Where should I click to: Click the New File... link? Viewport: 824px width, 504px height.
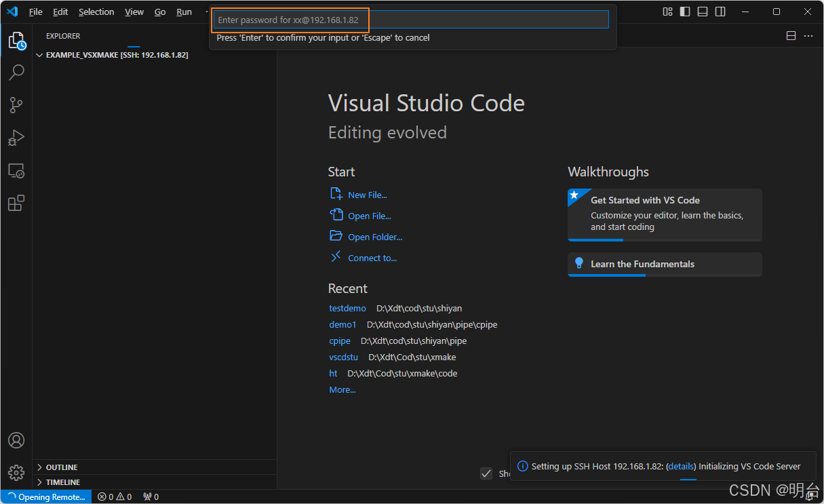click(x=368, y=195)
